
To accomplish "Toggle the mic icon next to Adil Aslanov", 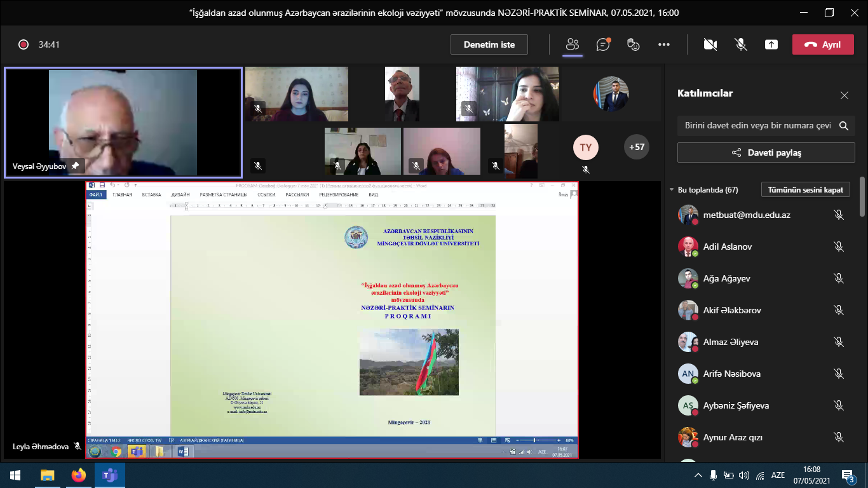I will point(839,247).
